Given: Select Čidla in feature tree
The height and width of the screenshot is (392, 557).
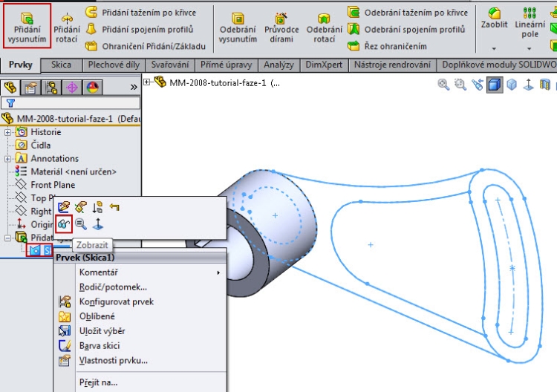Looking at the screenshot, I should pyautogui.click(x=41, y=146).
